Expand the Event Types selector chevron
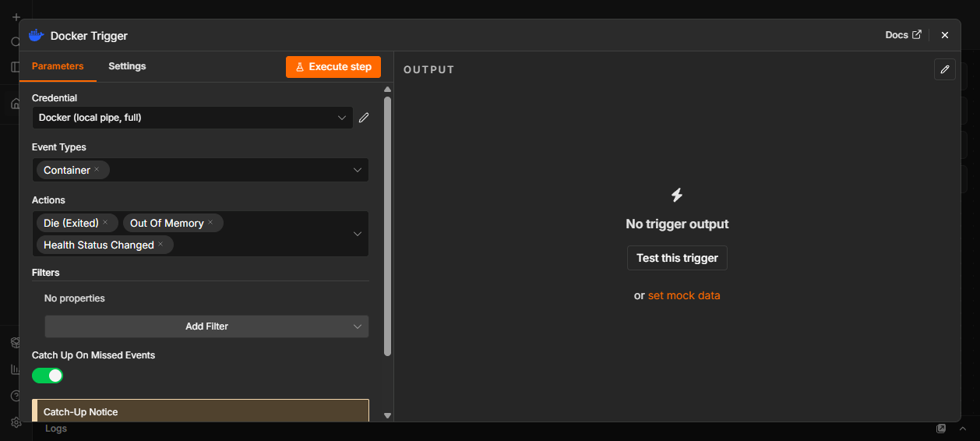Screen dimensions: 980x441 pos(358,170)
